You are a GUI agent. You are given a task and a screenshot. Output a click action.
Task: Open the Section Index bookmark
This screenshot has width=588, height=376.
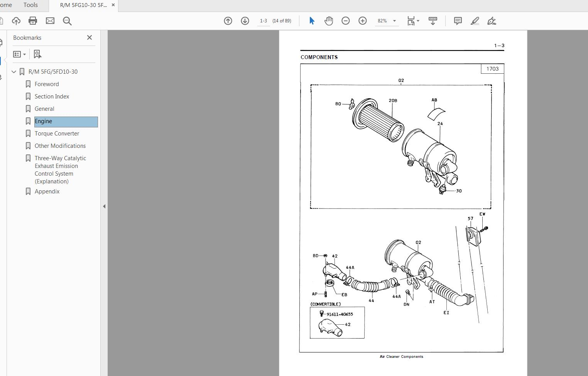point(52,97)
